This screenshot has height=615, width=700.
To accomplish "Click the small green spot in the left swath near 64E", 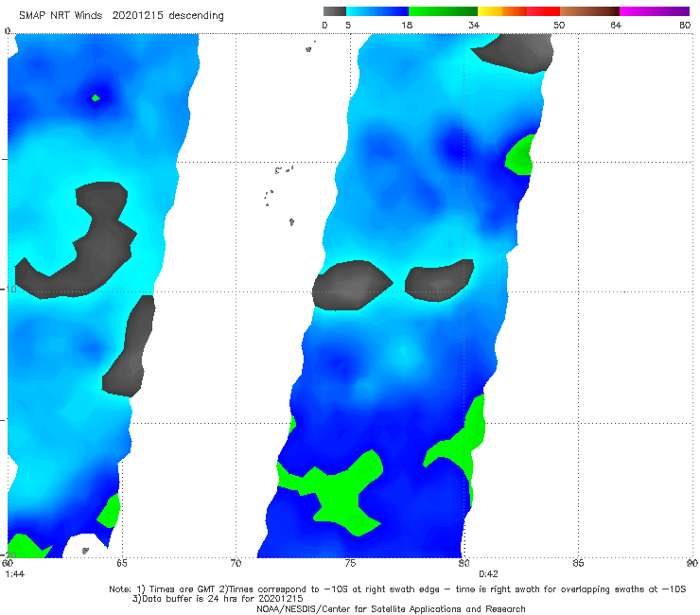I will point(96,97).
